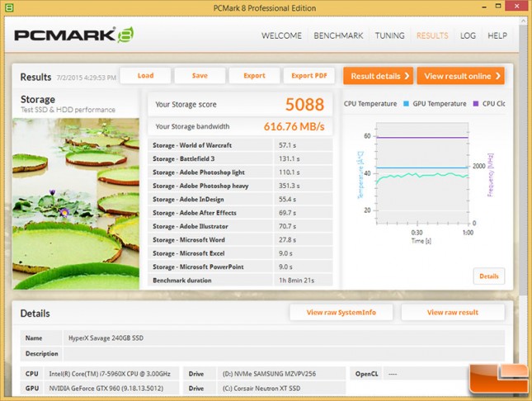
Task: Click the scrollbar up arrow
Action: [x=523, y=21]
